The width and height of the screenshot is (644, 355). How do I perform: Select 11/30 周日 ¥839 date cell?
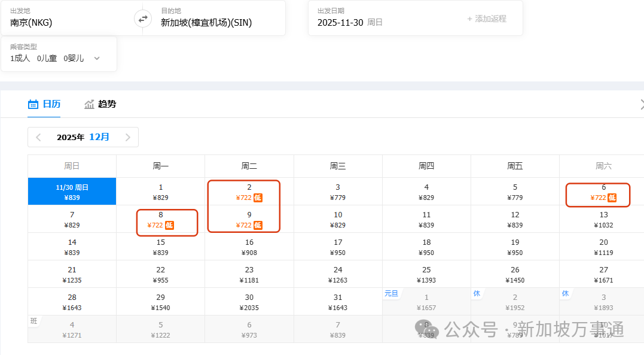click(x=72, y=192)
